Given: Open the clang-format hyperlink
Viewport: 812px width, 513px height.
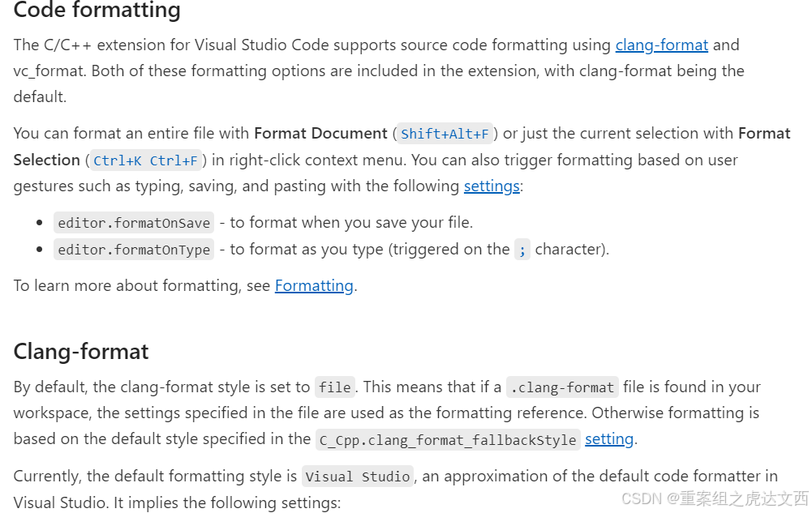Looking at the screenshot, I should [661, 45].
